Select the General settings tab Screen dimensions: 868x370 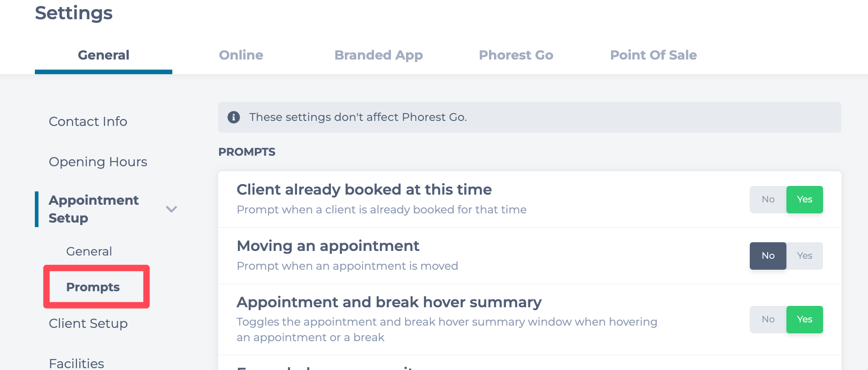click(104, 55)
